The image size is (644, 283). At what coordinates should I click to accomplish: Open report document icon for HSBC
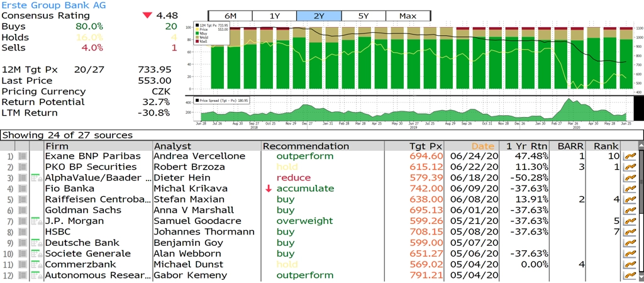point(22,232)
